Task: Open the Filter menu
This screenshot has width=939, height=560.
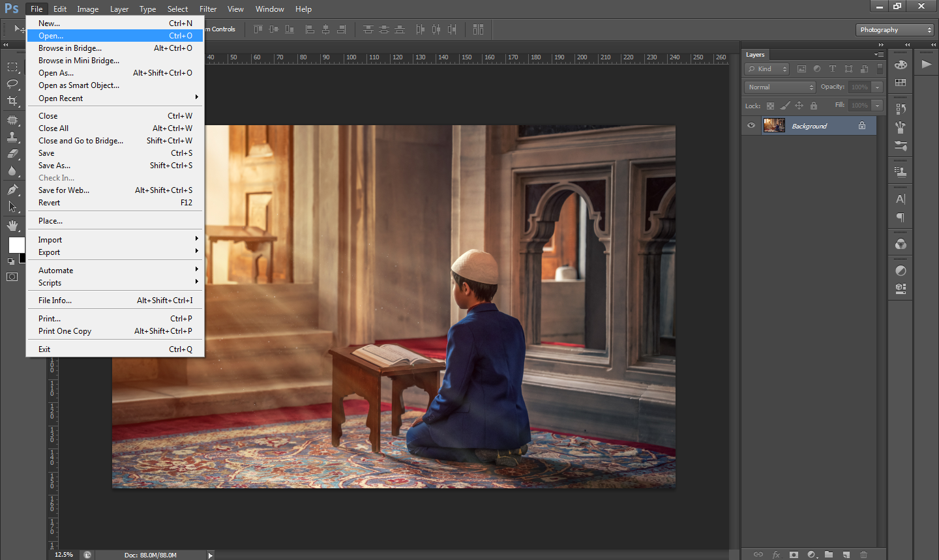Action: 208,9
